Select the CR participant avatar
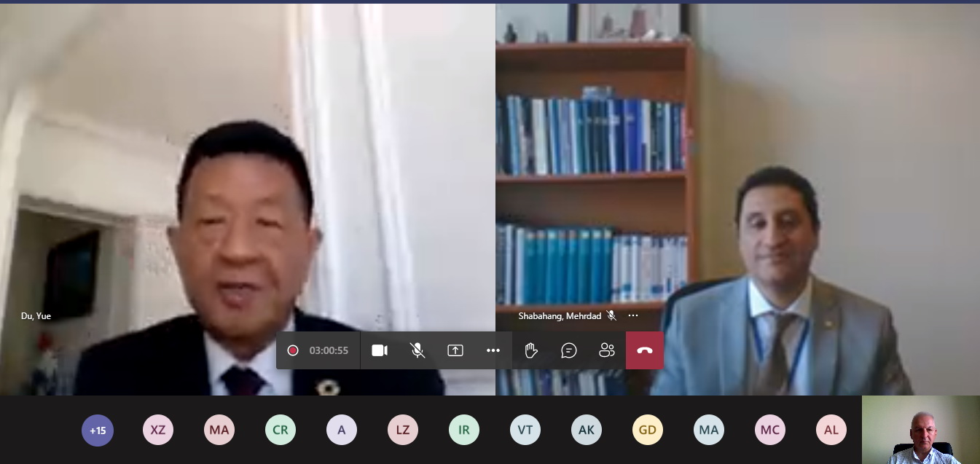This screenshot has width=980, height=464. tap(281, 430)
